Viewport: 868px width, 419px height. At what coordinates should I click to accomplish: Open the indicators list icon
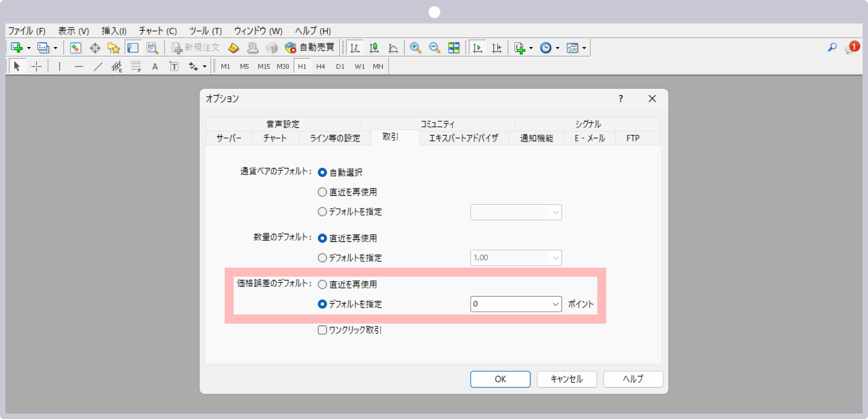pos(519,48)
